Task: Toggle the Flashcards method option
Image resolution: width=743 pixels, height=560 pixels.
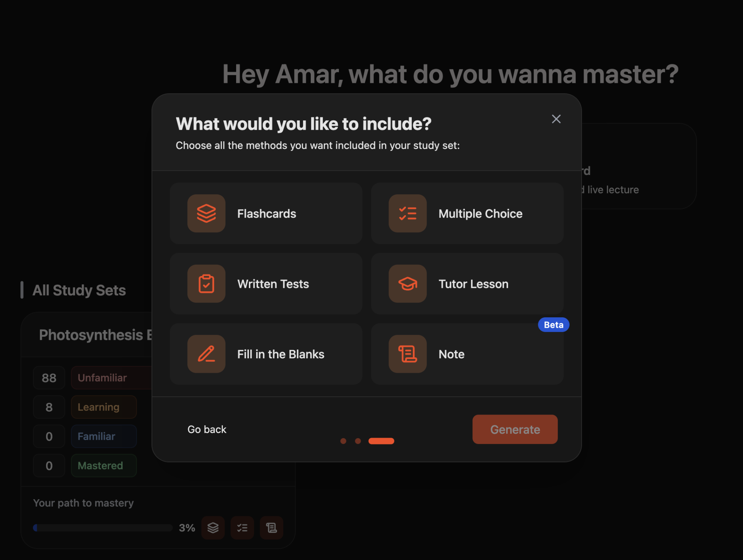Action: 294,213
